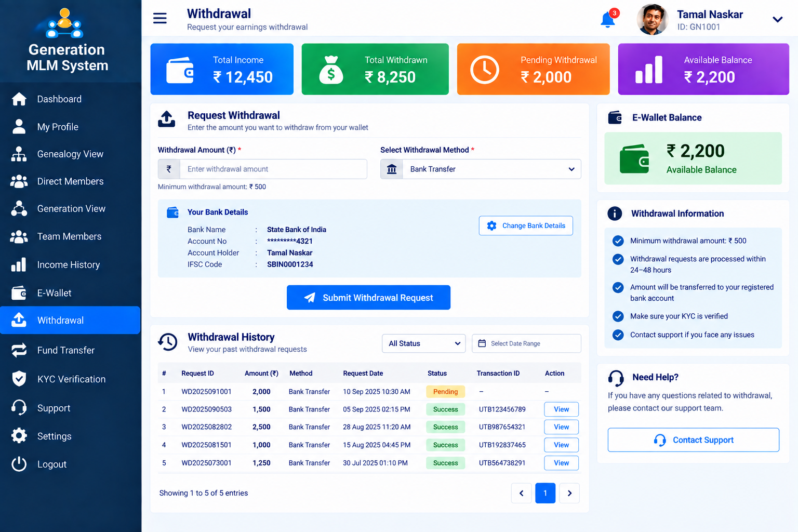Expand the user account chevron
The image size is (798, 532).
[777, 20]
